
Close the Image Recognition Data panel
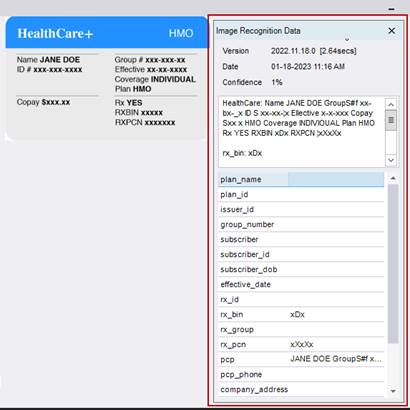(392, 31)
